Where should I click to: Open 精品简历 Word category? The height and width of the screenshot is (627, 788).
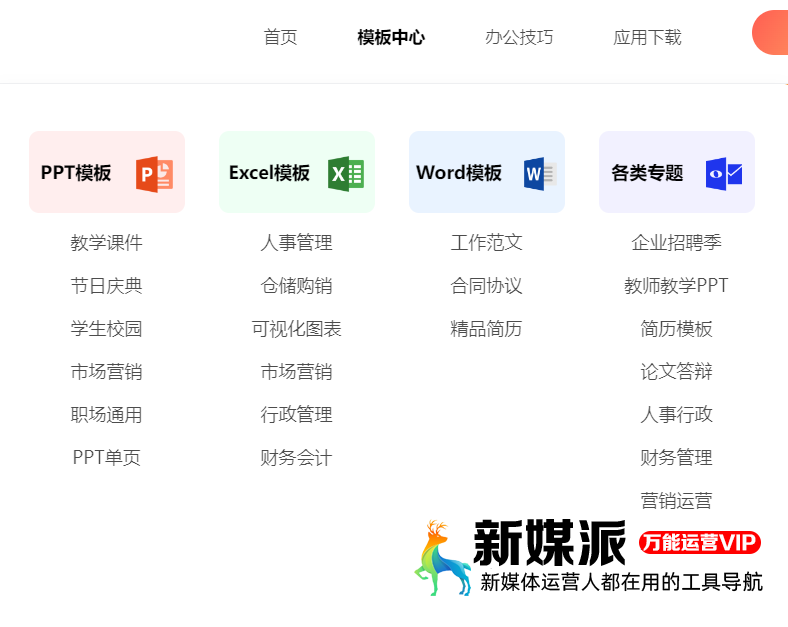(486, 329)
